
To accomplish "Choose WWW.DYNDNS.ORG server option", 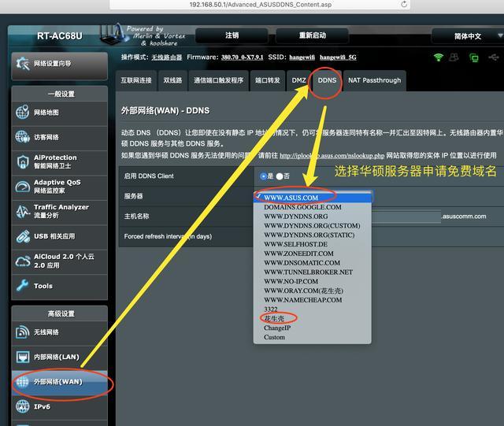I will pos(313,217).
